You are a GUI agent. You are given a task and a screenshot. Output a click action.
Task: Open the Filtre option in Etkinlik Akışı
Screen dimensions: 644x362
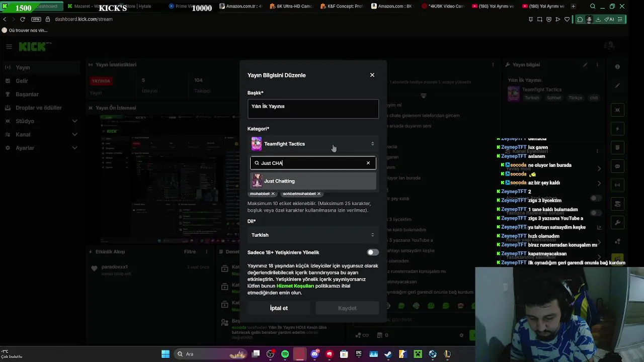point(190,252)
